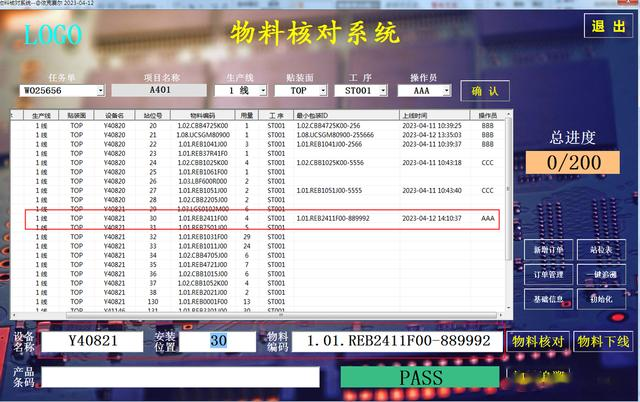
Task: Open 订单管理 order management
Action: (549, 274)
